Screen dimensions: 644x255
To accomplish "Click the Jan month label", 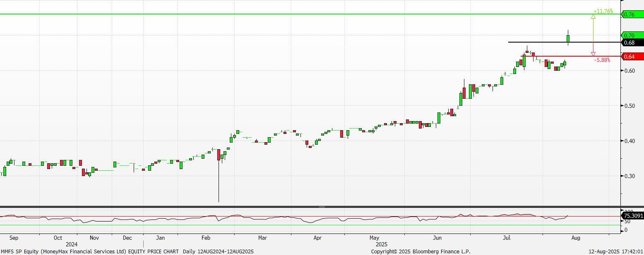I will point(161,238).
